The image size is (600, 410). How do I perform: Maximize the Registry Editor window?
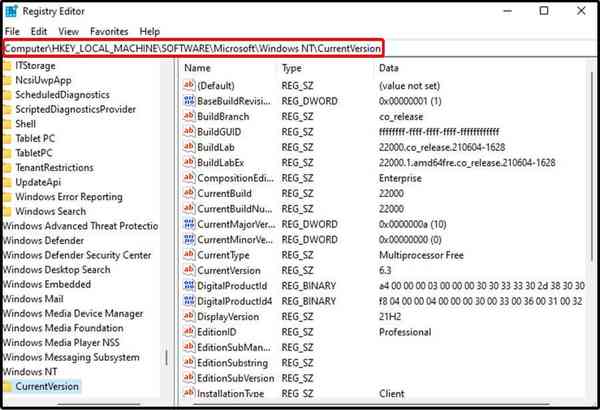pyautogui.click(x=544, y=11)
